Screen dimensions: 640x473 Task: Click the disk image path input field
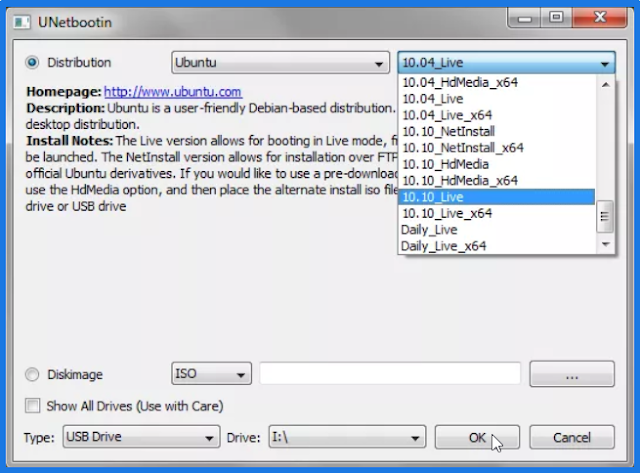(x=390, y=373)
